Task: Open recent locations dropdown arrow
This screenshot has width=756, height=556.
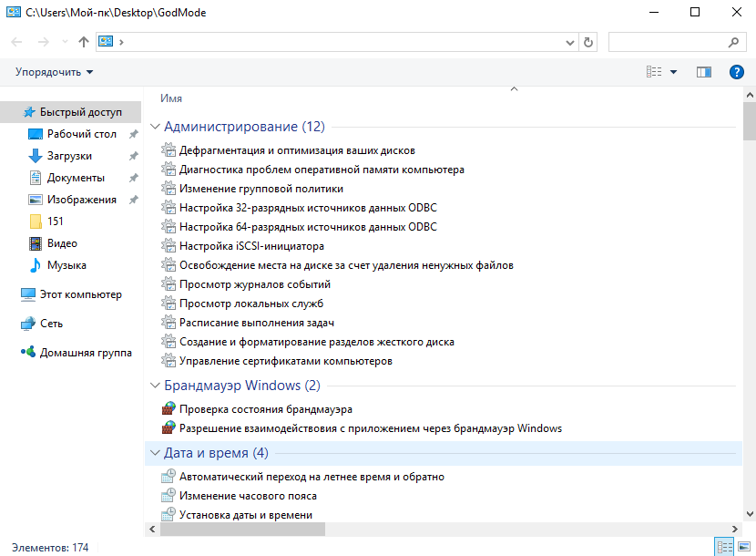Action: pyautogui.click(x=65, y=42)
